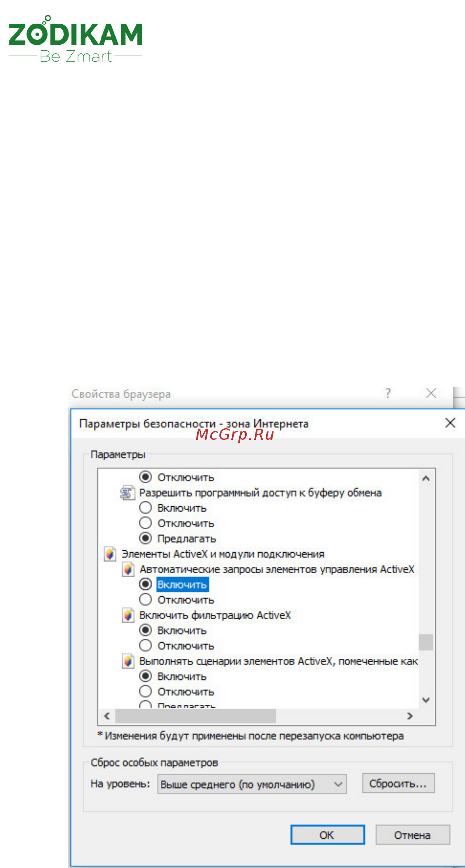Click the Сбросить... button

[x=398, y=783]
